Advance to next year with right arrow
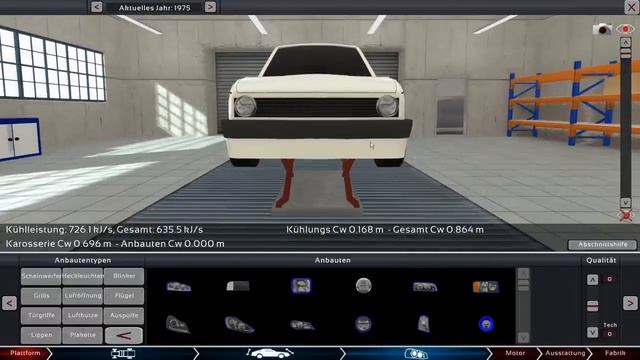This screenshot has width=640, height=360. (210, 7)
